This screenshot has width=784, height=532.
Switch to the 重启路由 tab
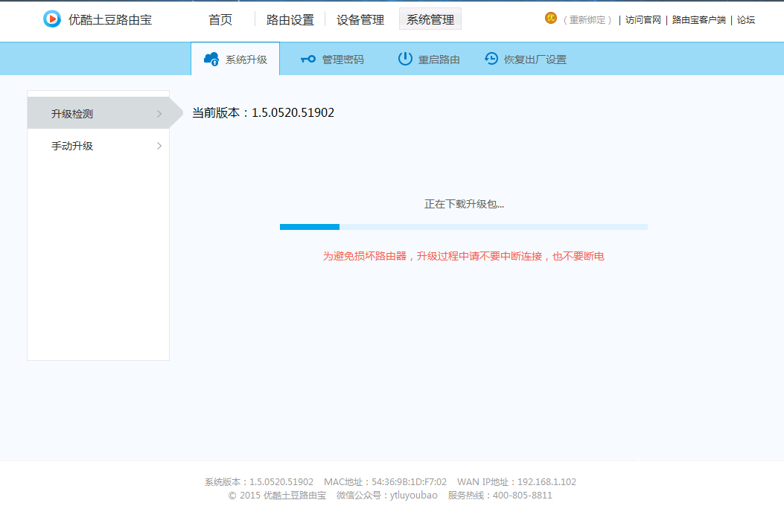tap(429, 60)
